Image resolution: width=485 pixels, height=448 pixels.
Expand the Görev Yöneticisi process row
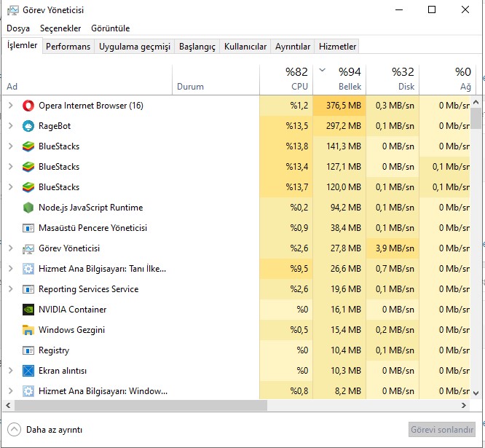pyautogui.click(x=10, y=248)
